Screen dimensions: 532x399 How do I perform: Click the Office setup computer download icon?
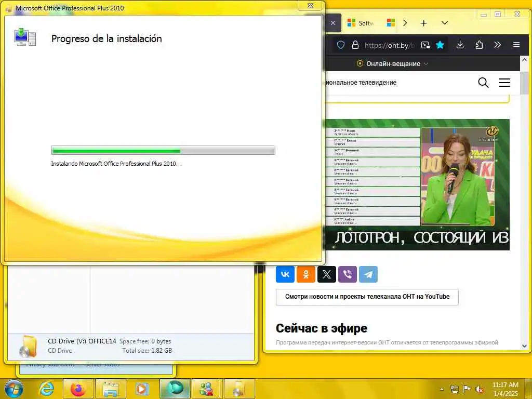tap(25, 37)
